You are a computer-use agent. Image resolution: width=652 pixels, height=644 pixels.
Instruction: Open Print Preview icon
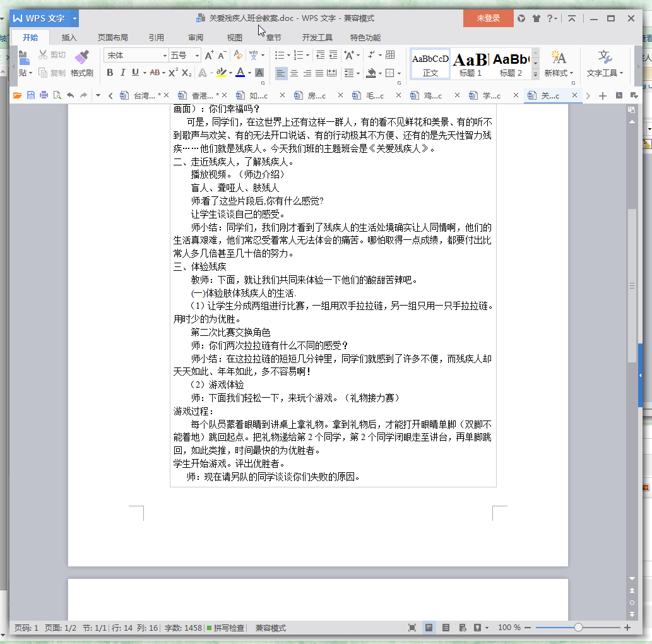pyautogui.click(x=57, y=95)
